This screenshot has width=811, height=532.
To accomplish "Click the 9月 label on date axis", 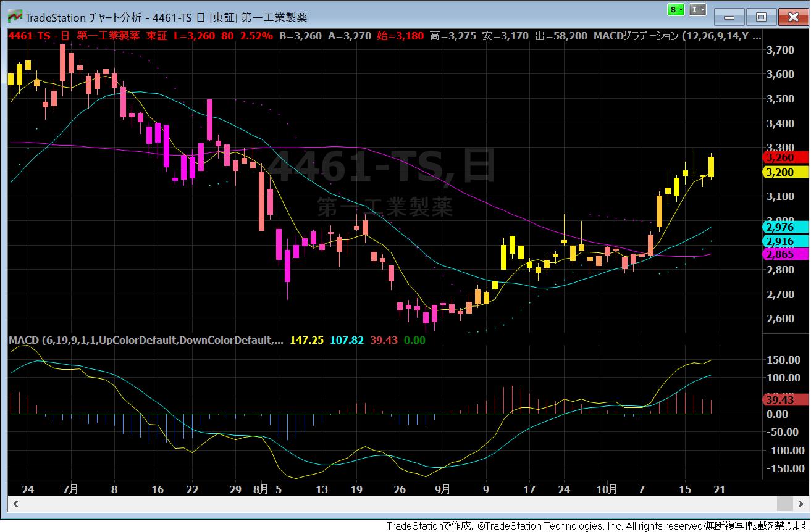I will 442,489.
